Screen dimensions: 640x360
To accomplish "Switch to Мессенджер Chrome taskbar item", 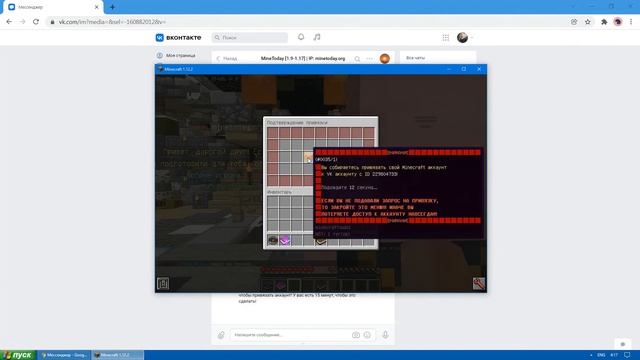I will pyautogui.click(x=64, y=355).
